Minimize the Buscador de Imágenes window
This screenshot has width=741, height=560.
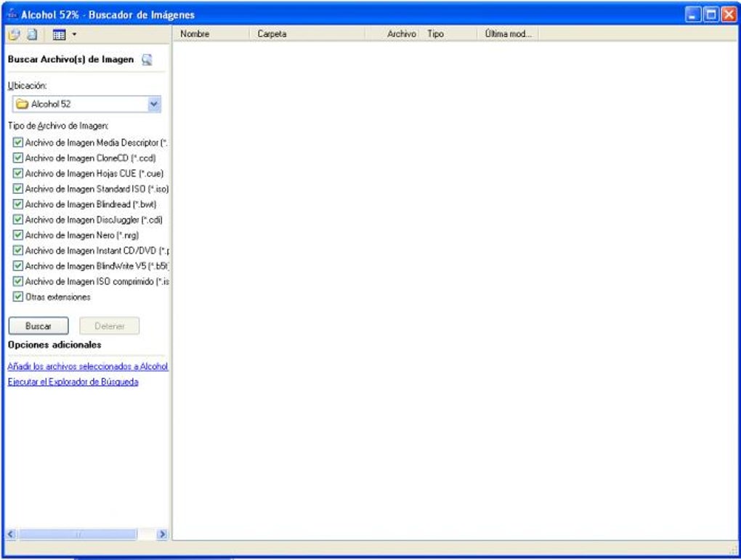(693, 15)
